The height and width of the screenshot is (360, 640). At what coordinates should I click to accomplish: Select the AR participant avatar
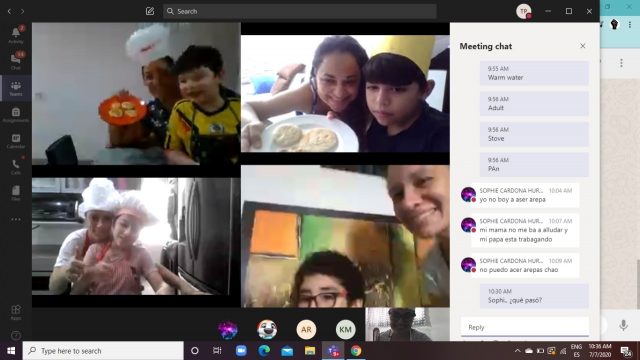click(306, 329)
